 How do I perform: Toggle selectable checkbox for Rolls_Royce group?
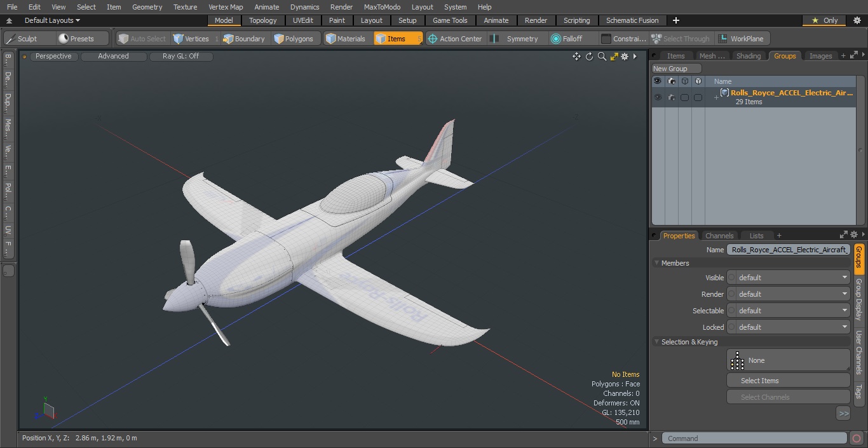coord(684,97)
